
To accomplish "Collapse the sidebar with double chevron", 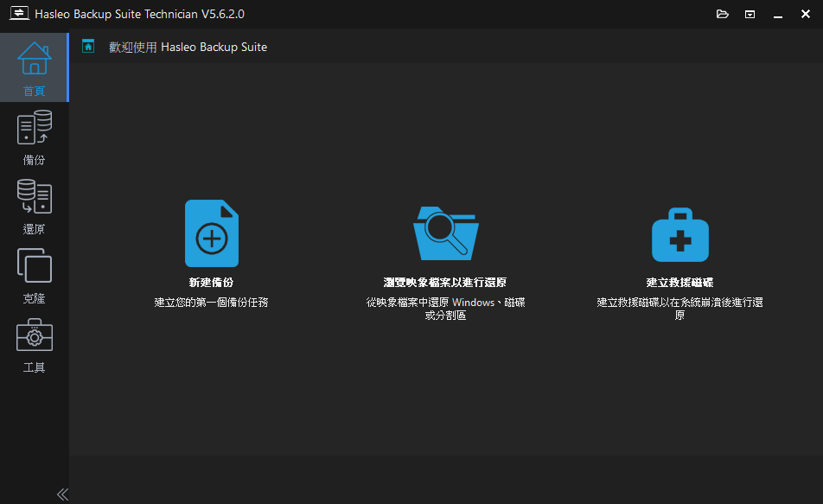I will [x=62, y=494].
